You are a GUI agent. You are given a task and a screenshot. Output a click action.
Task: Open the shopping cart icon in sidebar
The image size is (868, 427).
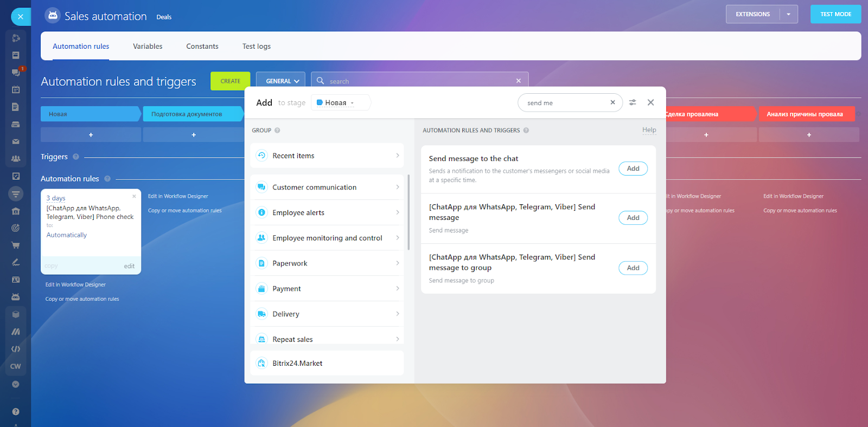(16, 245)
